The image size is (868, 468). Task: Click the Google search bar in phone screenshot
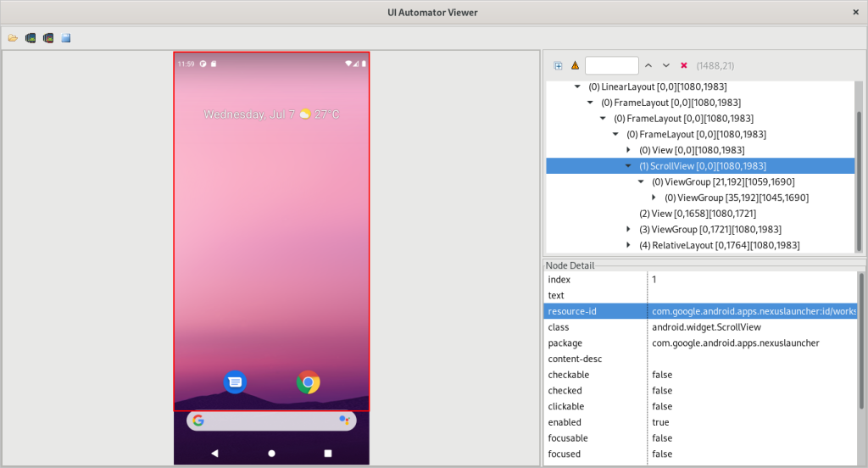[271, 421]
